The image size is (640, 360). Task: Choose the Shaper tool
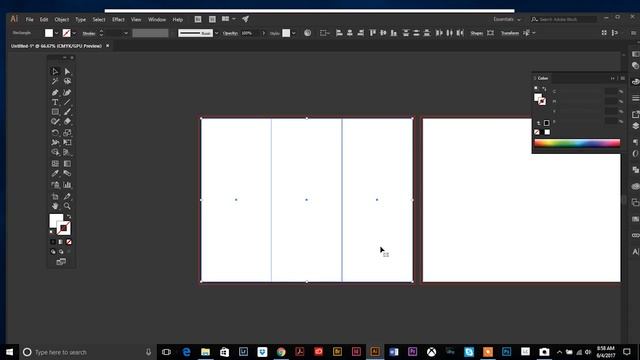(55, 121)
